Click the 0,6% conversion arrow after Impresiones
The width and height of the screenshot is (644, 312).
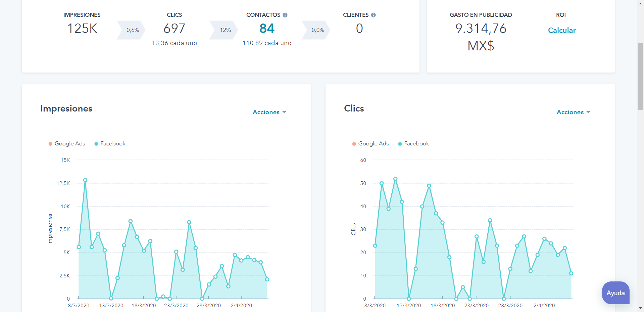(x=132, y=30)
